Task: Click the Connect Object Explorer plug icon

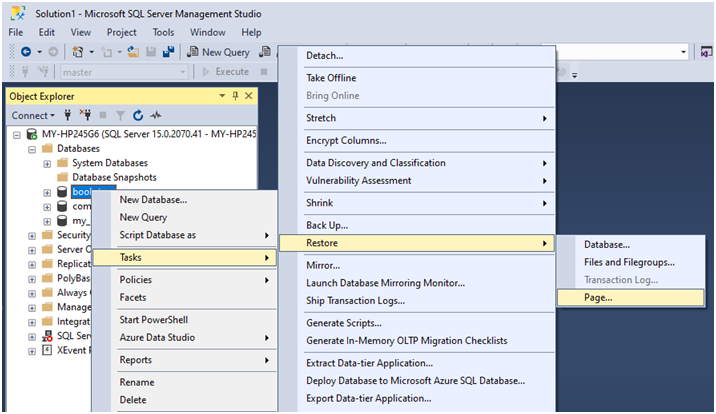Action: [x=68, y=115]
